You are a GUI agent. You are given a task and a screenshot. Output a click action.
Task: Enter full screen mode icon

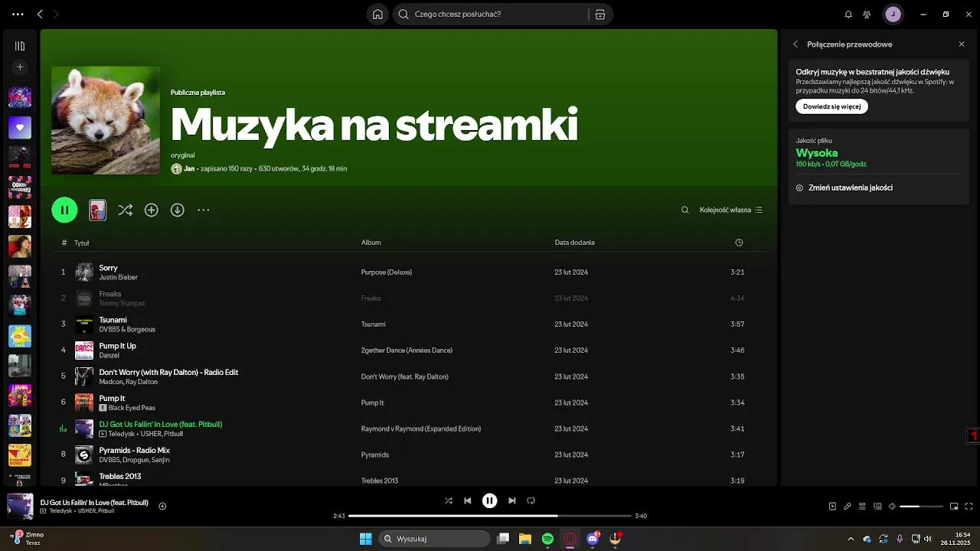coord(969,506)
